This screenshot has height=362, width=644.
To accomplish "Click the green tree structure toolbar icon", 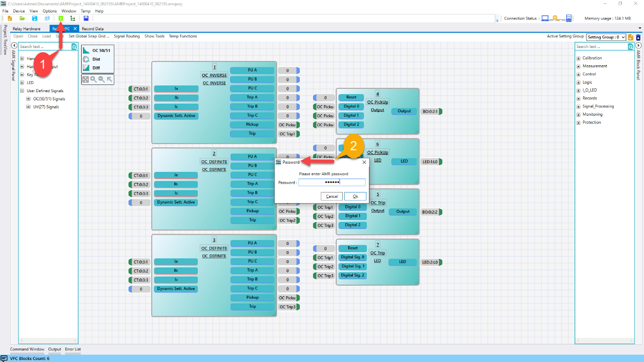I will (73, 18).
